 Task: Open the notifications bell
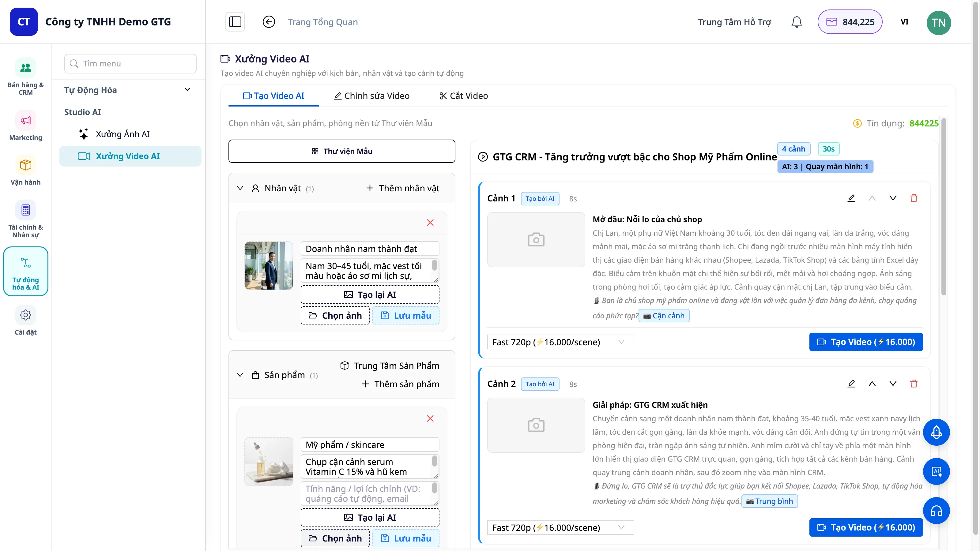click(797, 22)
